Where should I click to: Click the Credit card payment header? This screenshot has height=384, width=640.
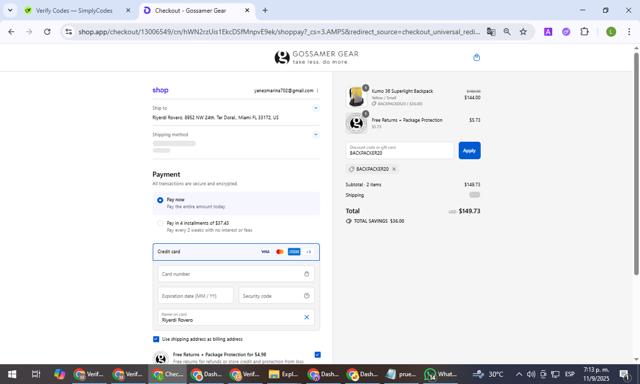(x=236, y=252)
